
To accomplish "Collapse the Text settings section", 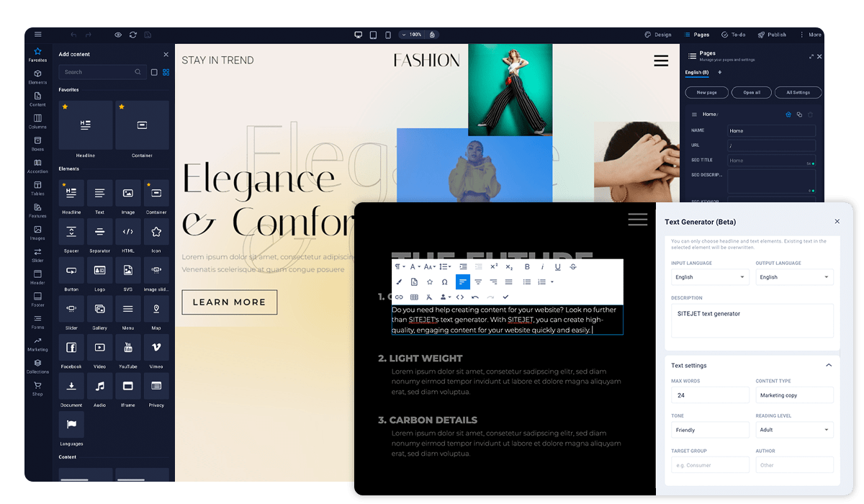I will pyautogui.click(x=829, y=365).
